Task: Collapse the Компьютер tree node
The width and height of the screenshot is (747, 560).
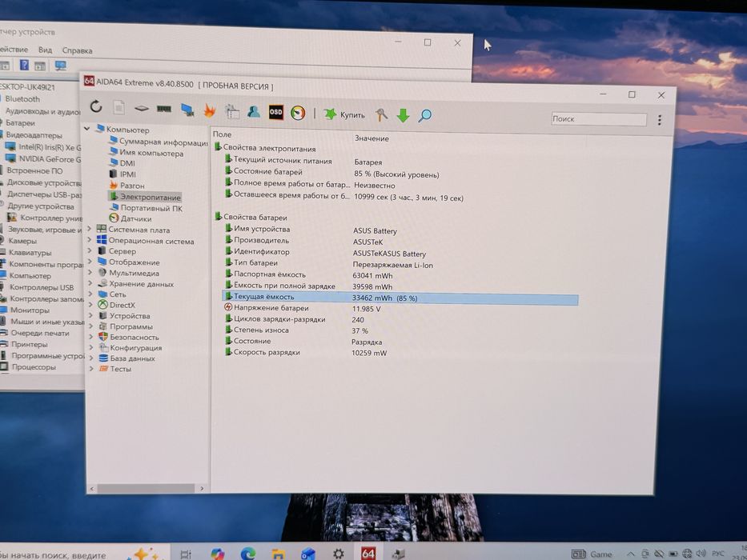Action: (x=87, y=129)
